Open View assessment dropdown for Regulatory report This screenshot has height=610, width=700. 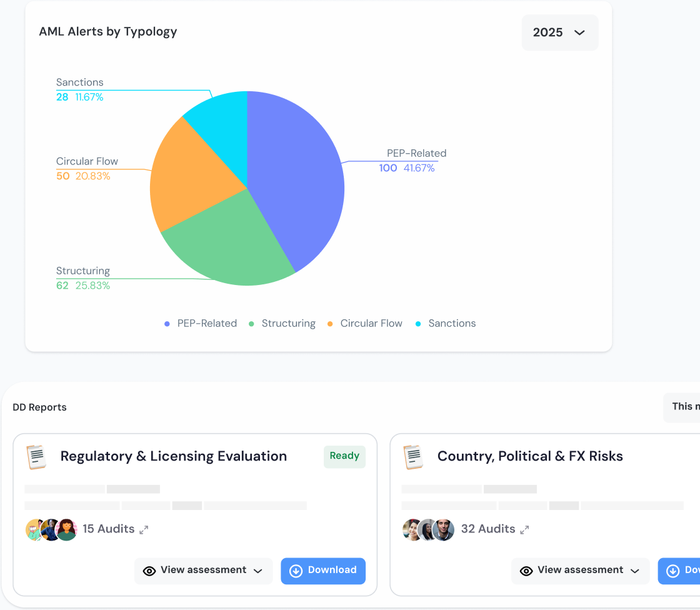coord(203,571)
